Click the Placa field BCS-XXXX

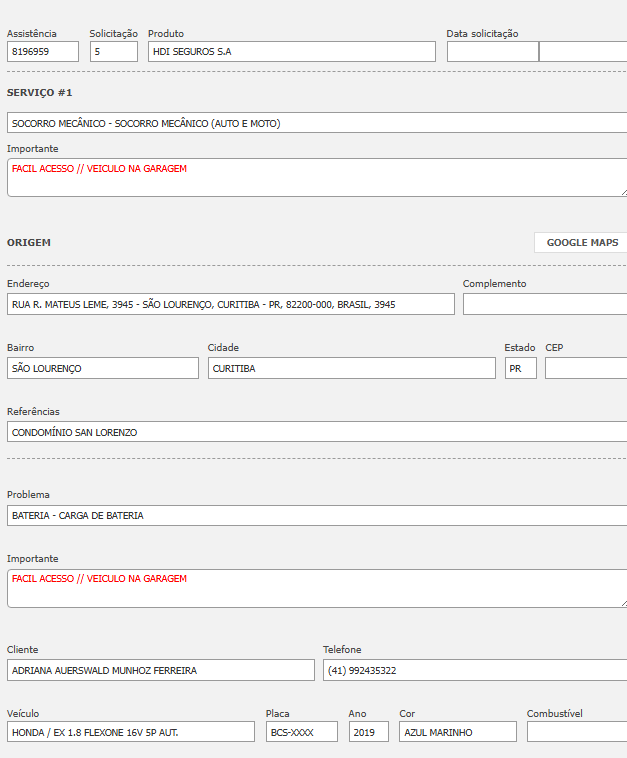[302, 732]
